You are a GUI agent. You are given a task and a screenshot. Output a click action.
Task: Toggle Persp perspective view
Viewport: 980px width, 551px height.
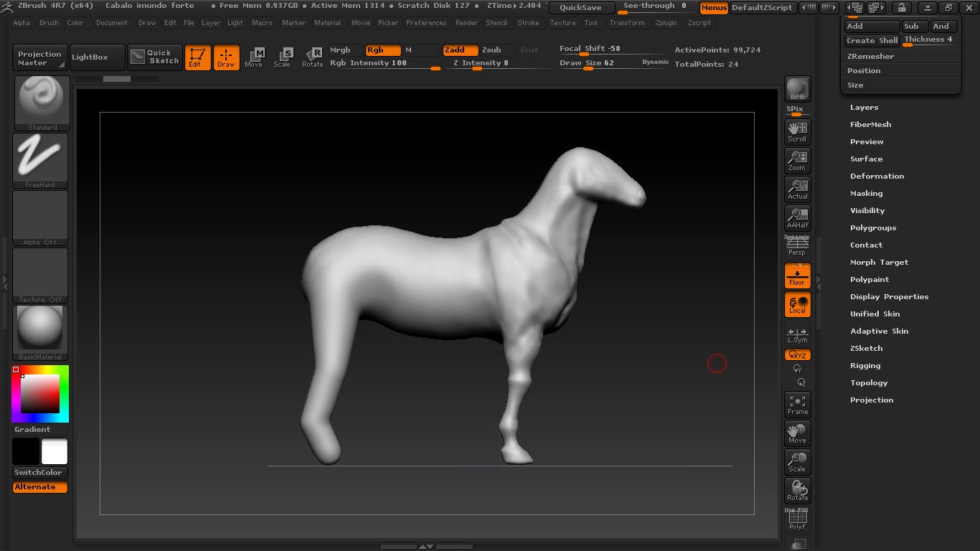pos(797,246)
